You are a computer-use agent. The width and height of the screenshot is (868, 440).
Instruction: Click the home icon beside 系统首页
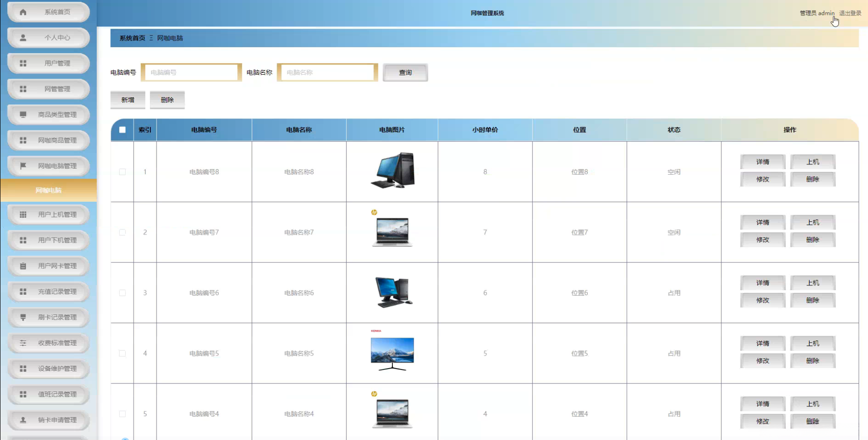pos(23,12)
